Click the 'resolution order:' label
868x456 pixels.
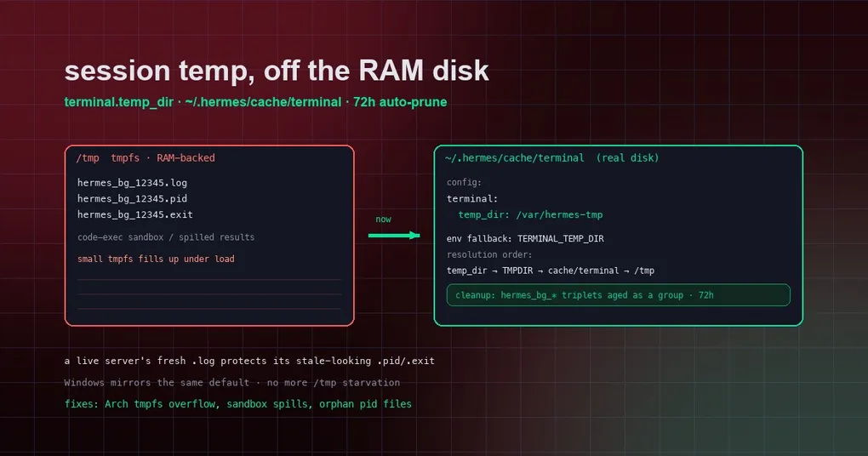click(489, 254)
